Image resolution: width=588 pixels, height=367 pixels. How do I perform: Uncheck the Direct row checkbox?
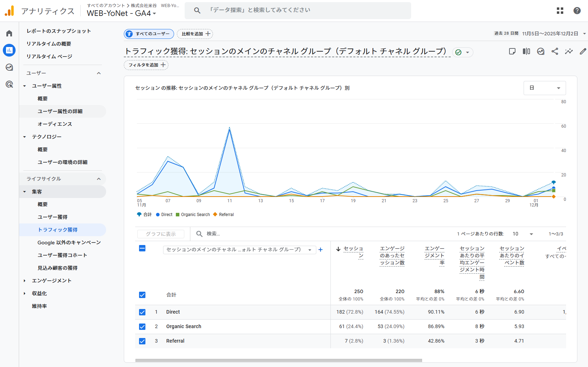click(x=142, y=312)
